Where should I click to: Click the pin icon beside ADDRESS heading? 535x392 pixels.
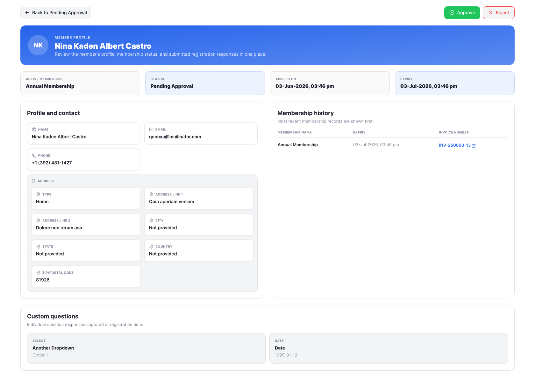click(33, 181)
